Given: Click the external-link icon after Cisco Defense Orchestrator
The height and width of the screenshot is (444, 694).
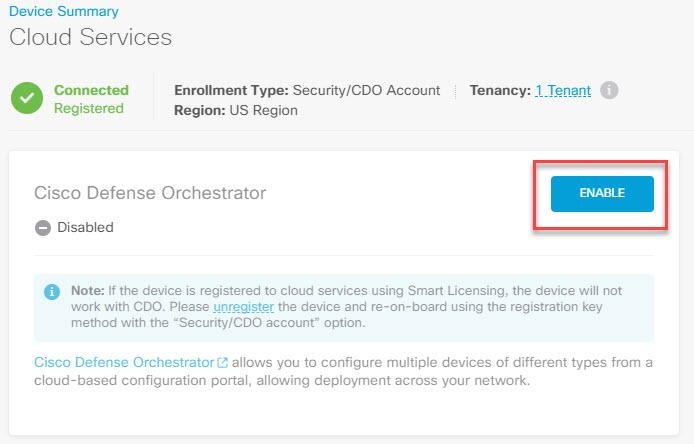Looking at the screenshot, I should (x=222, y=362).
